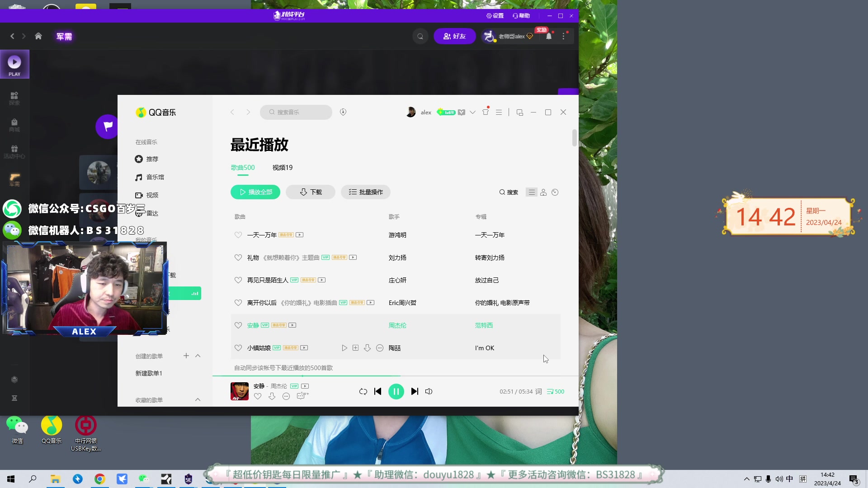Open 视频 in the sidebar
868x488 pixels.
147,195
